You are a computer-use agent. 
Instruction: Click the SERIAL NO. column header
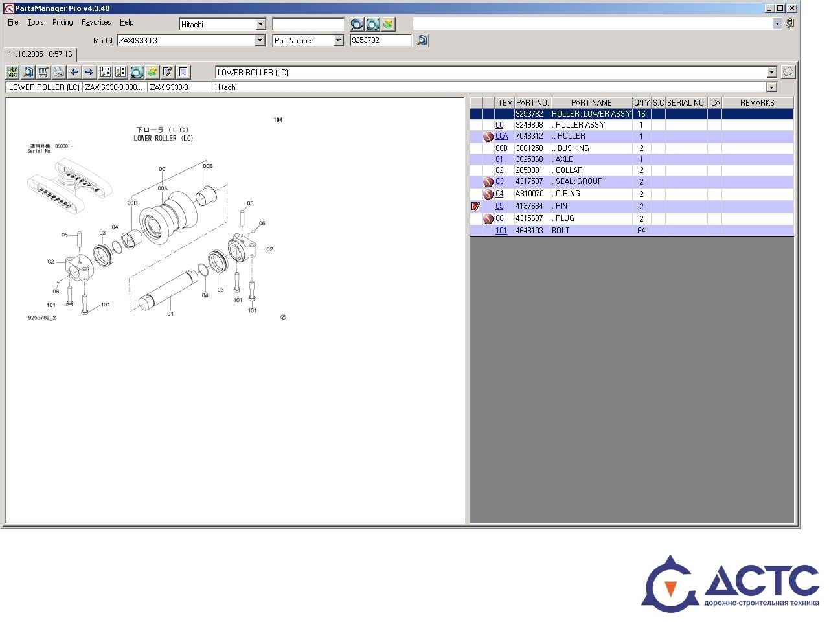[687, 102]
